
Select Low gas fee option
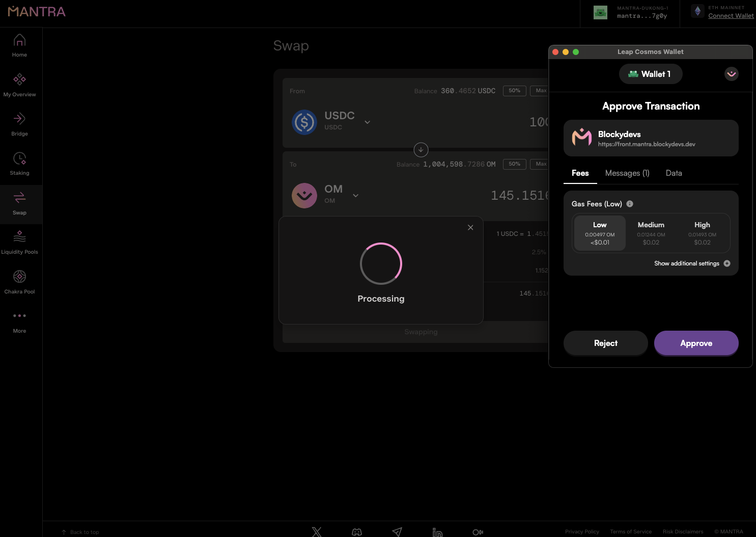point(600,233)
